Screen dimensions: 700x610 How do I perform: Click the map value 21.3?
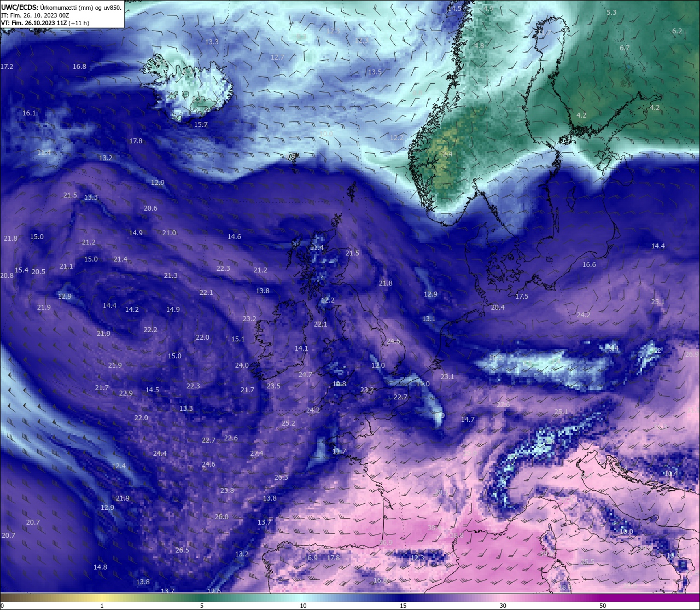pyautogui.click(x=171, y=275)
